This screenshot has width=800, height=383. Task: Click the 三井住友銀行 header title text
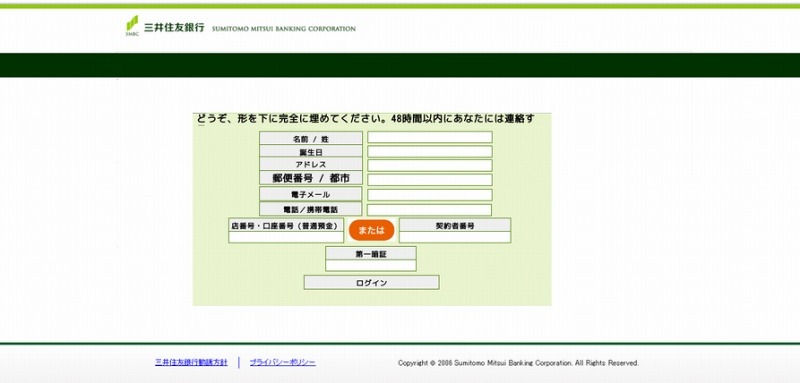pos(174,28)
